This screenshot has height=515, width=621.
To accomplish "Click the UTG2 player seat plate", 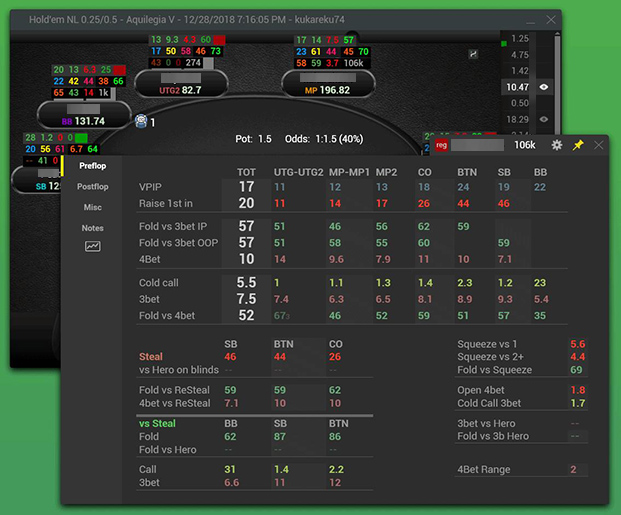I will pyautogui.click(x=178, y=90).
